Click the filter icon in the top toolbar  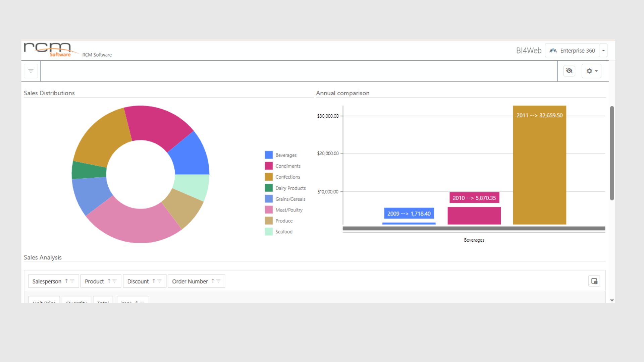click(x=31, y=71)
